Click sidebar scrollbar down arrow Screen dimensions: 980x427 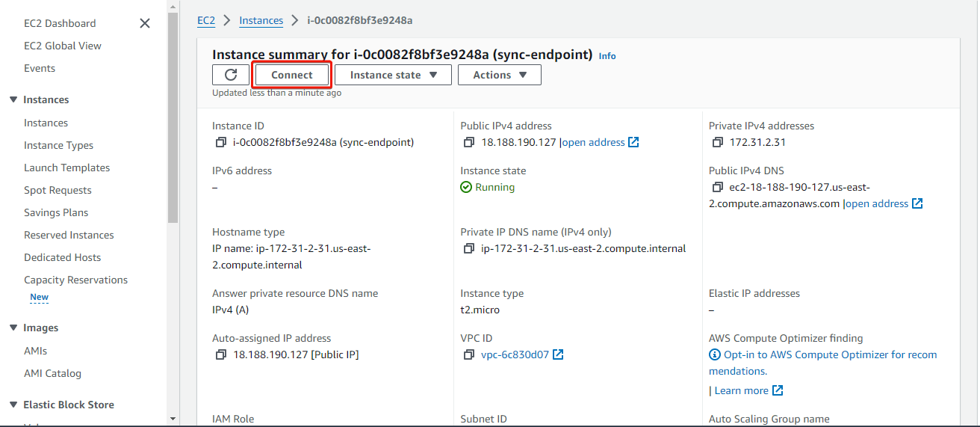[173, 420]
